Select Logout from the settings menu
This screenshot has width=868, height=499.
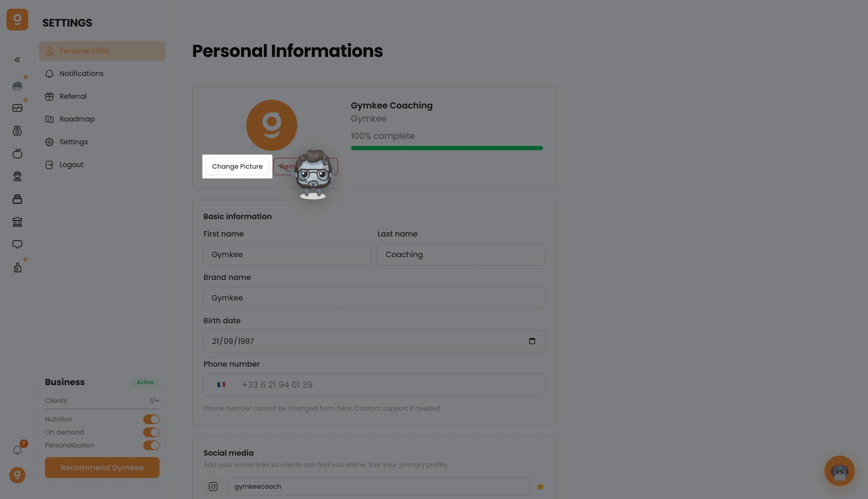[x=102, y=165]
